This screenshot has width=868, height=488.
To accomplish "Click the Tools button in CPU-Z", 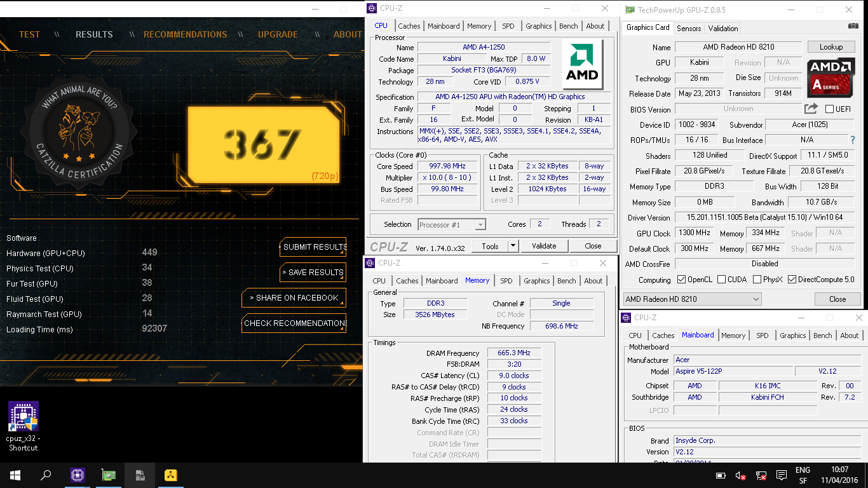I will [491, 246].
